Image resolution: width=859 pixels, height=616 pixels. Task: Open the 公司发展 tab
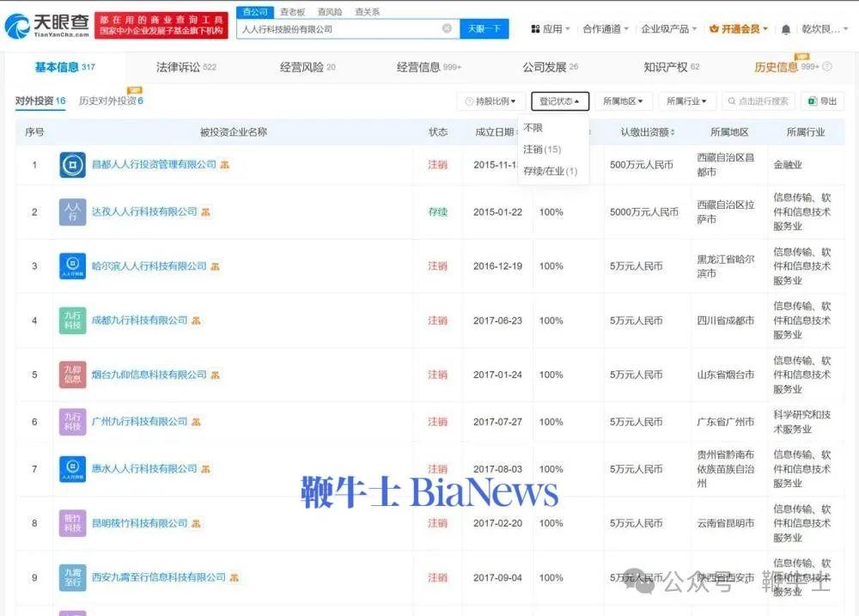click(x=550, y=67)
